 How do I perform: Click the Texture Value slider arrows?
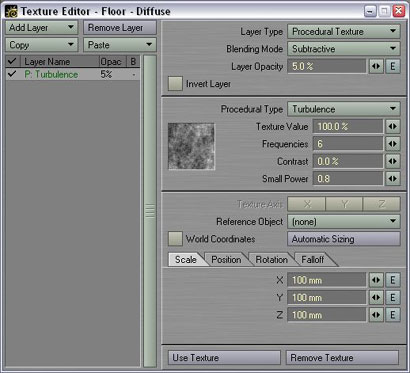point(393,127)
